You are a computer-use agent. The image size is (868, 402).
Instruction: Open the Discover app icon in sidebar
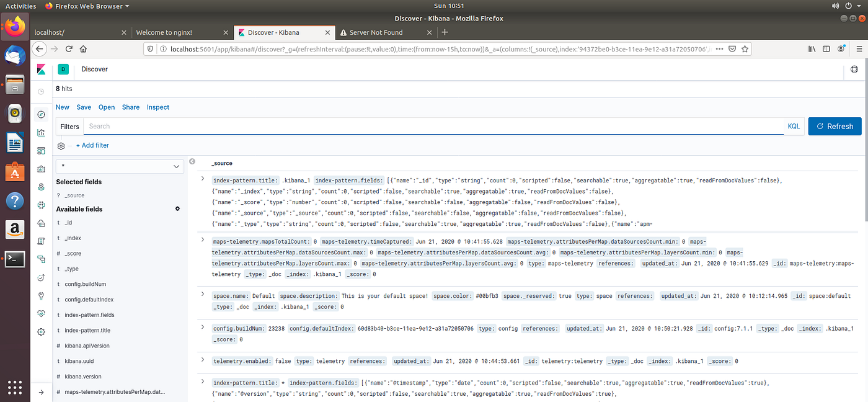tap(40, 115)
